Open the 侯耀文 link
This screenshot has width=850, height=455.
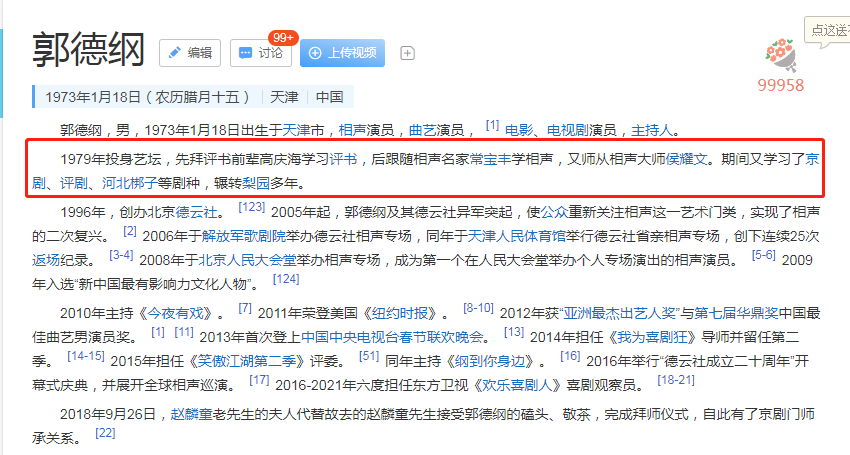686,159
